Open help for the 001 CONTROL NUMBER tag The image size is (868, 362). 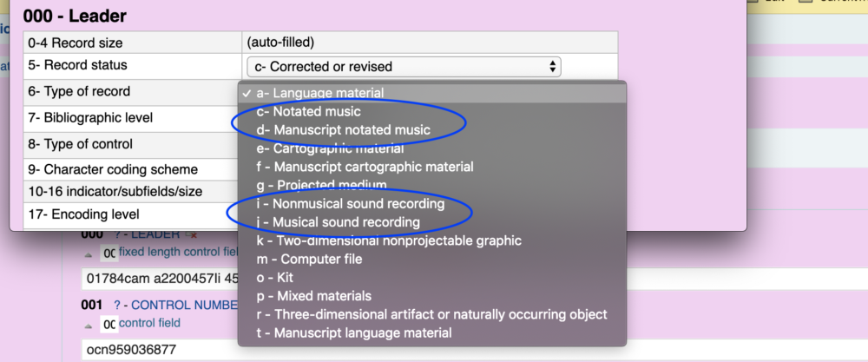pyautogui.click(x=118, y=305)
